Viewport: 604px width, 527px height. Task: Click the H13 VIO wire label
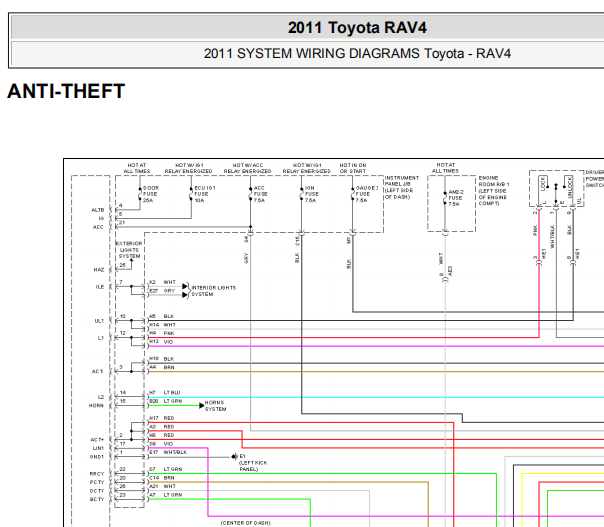[161, 342]
